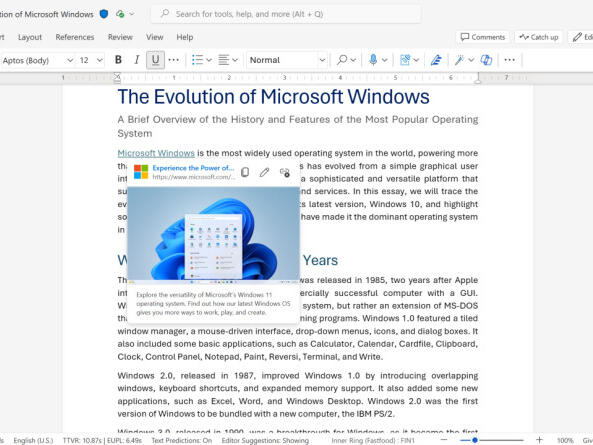
Task: Open the font name Aptos (Body) box
Action: coord(37,60)
